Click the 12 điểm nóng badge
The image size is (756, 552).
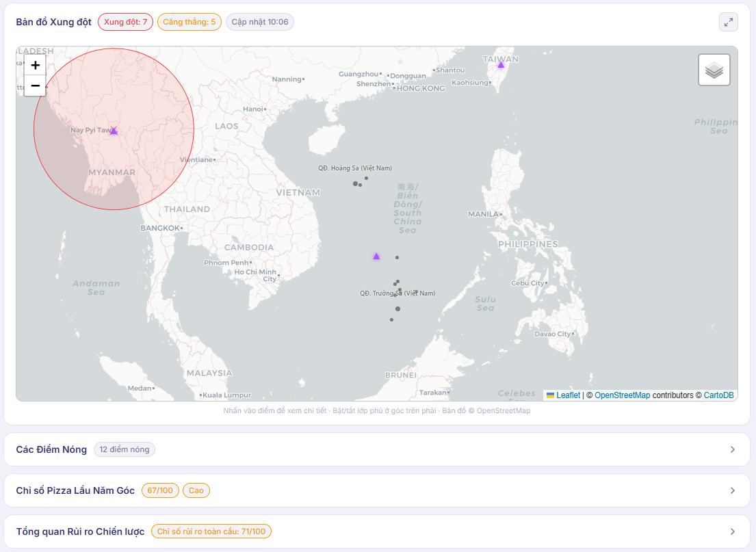pyautogui.click(x=125, y=449)
